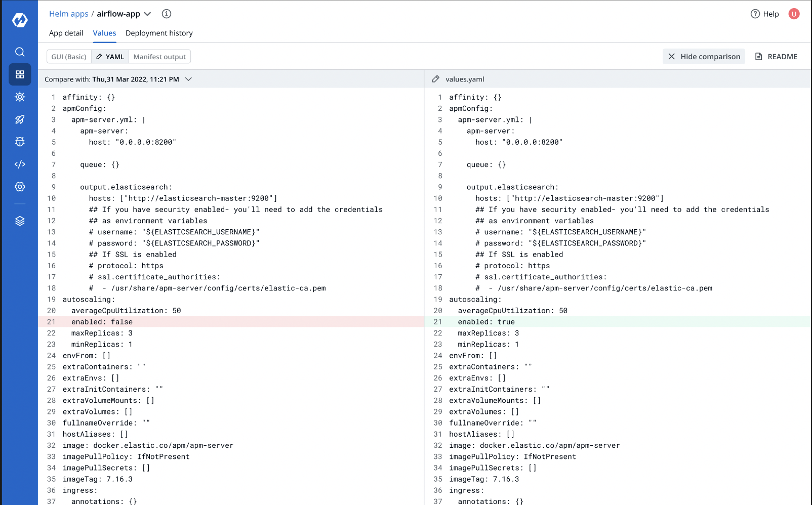
Task: Click the values.yaml file name
Action: pos(465,79)
